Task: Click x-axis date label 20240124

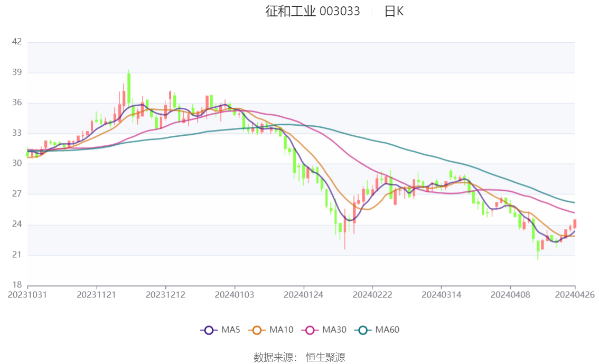Action: (303, 295)
